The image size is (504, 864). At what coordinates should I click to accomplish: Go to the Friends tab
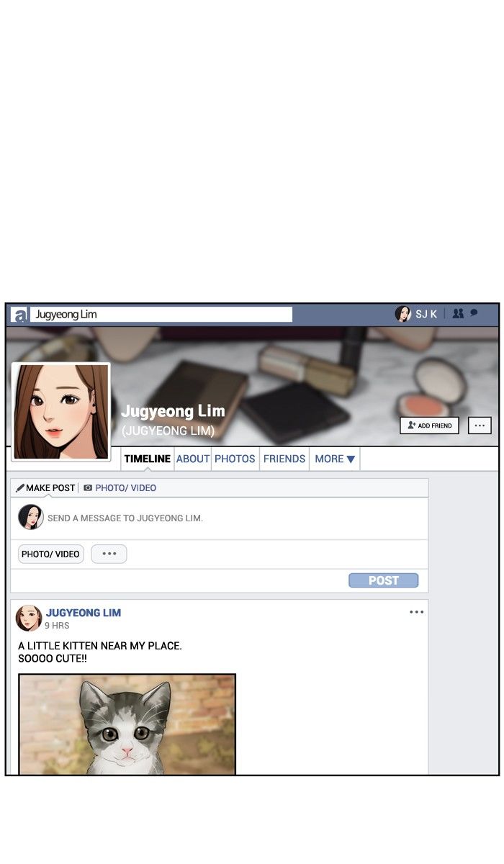(284, 459)
